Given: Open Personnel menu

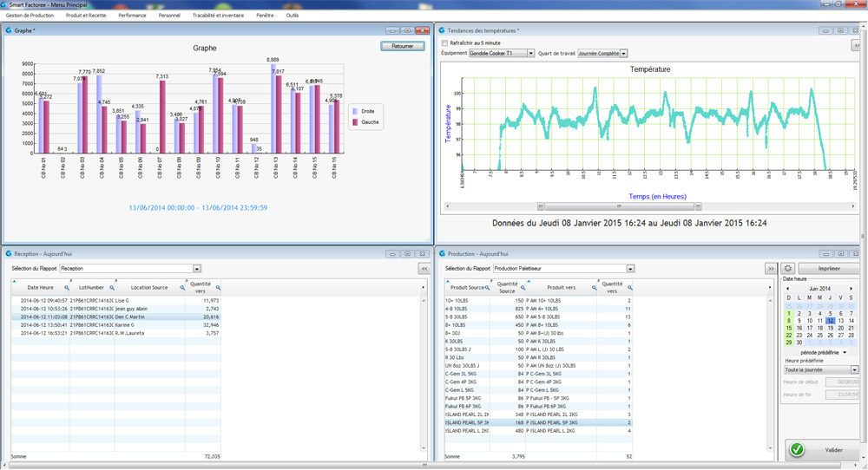Looking at the screenshot, I should 169,16.
